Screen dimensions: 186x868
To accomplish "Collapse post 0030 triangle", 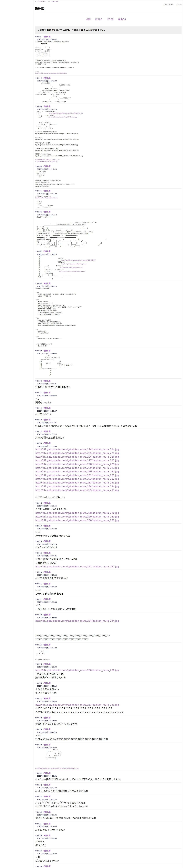I will (36, 745).
